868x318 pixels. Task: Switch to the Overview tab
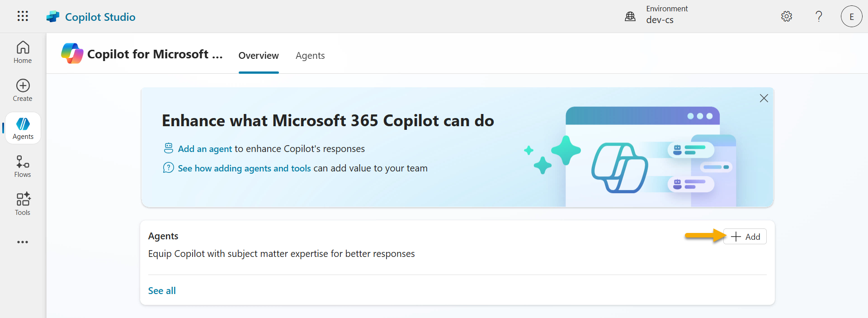pos(259,56)
